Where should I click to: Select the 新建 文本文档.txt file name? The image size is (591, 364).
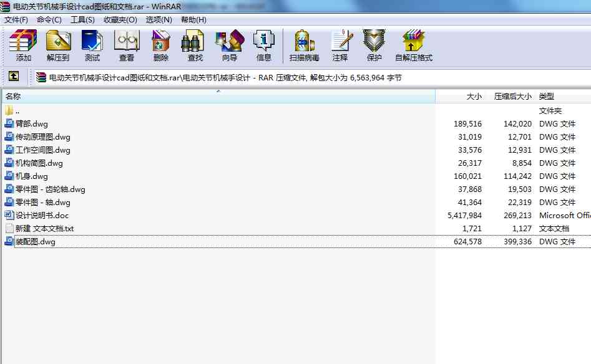pyautogui.click(x=44, y=229)
